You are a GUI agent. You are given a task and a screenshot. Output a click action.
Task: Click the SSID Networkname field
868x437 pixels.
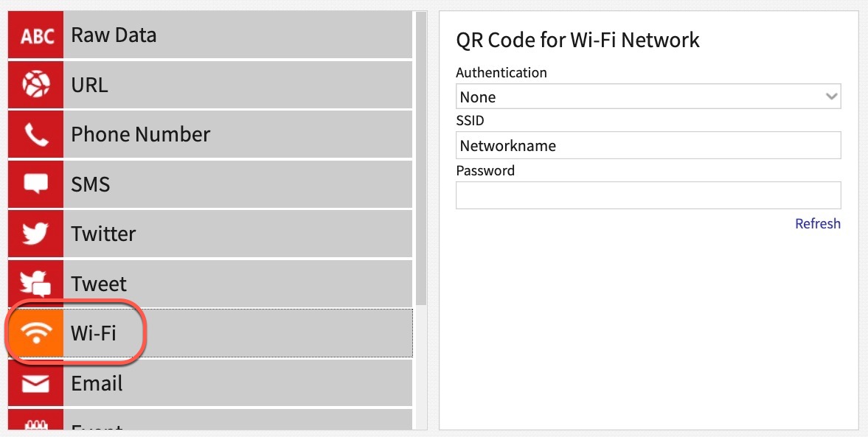(647, 146)
